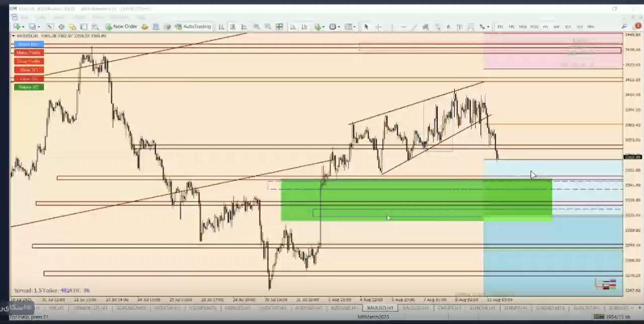644x324 pixels.
Task: Expand the arrows objects dropdown
Action: 488,27
